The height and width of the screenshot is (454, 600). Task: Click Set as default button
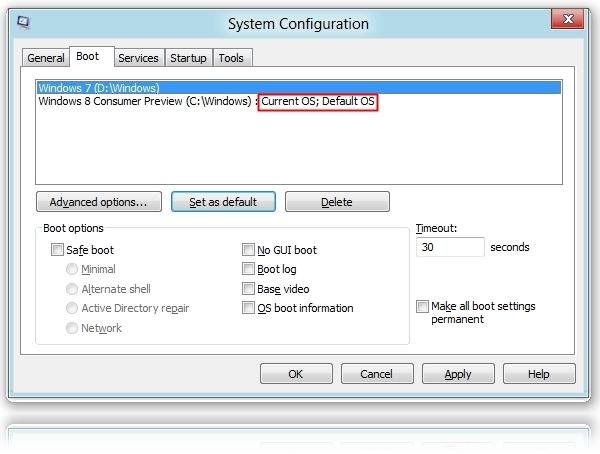pyautogui.click(x=223, y=202)
